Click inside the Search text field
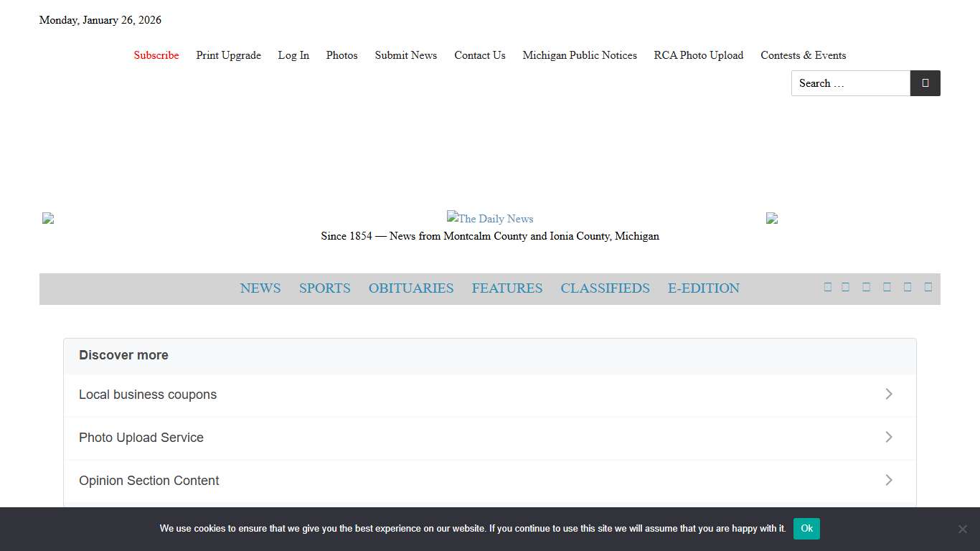This screenshot has width=980, height=551. (850, 83)
